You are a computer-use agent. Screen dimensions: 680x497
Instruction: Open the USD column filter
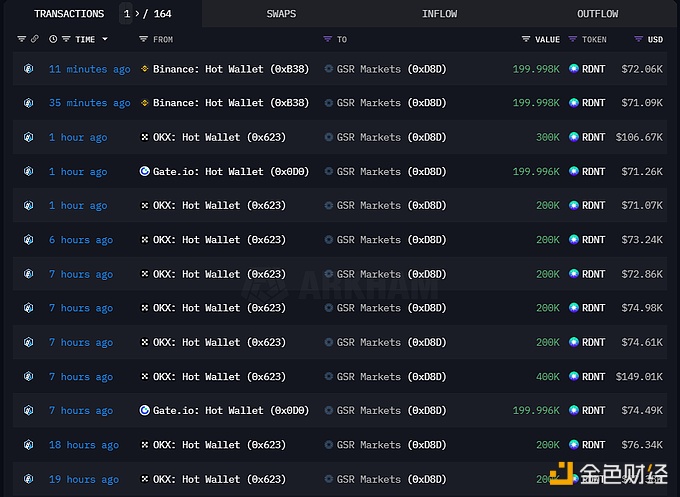coord(638,39)
